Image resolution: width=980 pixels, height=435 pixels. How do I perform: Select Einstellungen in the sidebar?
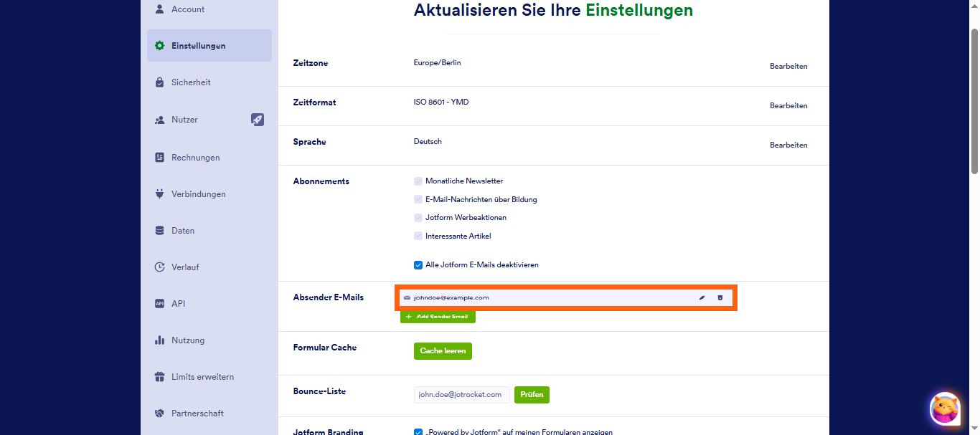click(209, 46)
